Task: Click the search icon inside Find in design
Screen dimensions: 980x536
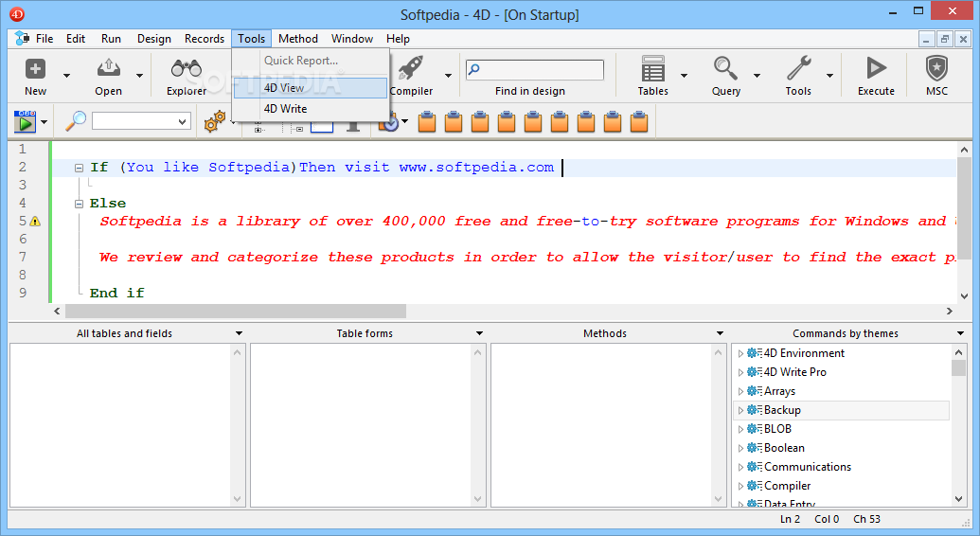Action: click(x=474, y=69)
